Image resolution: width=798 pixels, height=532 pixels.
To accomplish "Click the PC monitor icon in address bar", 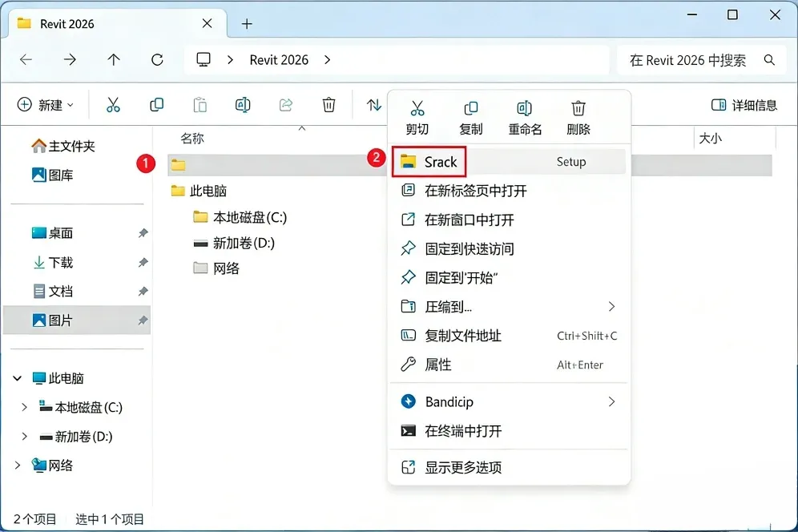I will click(x=204, y=60).
